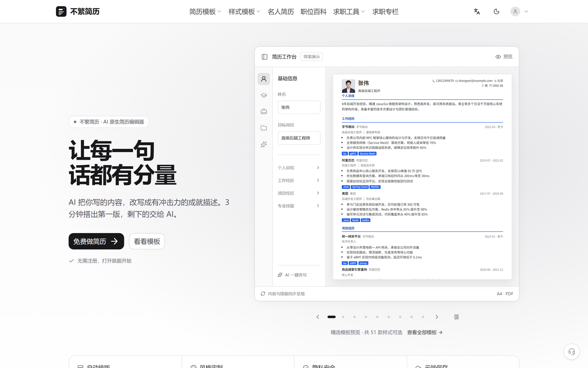The image size is (588, 368).
Task: Select the fifth carousel dot
Action: click(377, 317)
